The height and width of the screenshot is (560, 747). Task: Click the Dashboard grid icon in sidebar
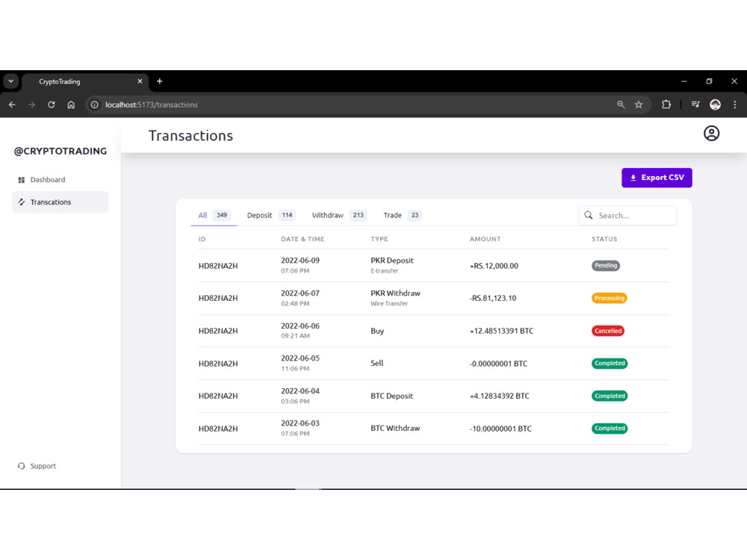point(22,180)
